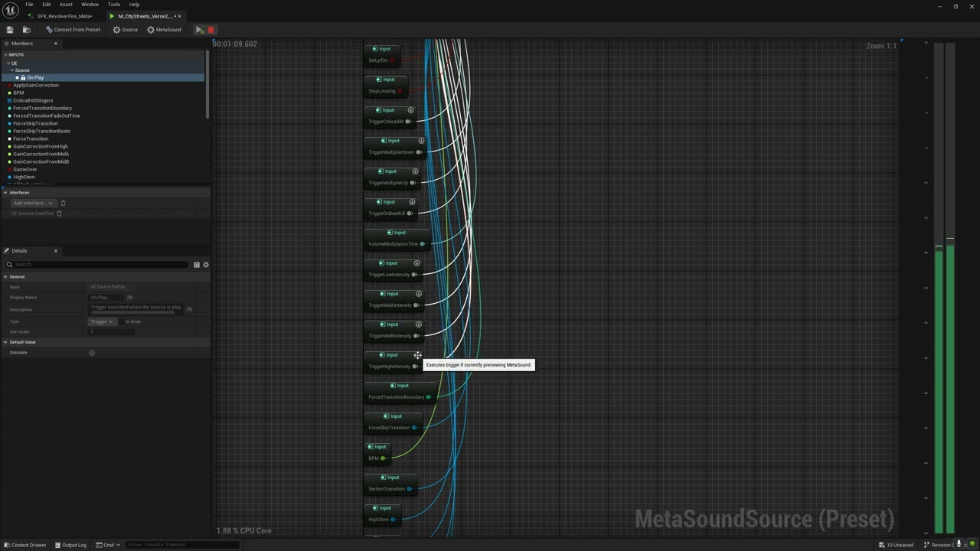Click the localization flag beside Description
Image resolution: width=980 pixels, height=551 pixels.
(x=189, y=309)
